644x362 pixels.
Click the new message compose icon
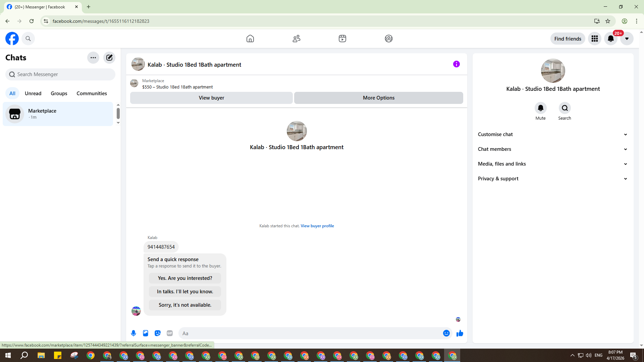[x=109, y=58]
